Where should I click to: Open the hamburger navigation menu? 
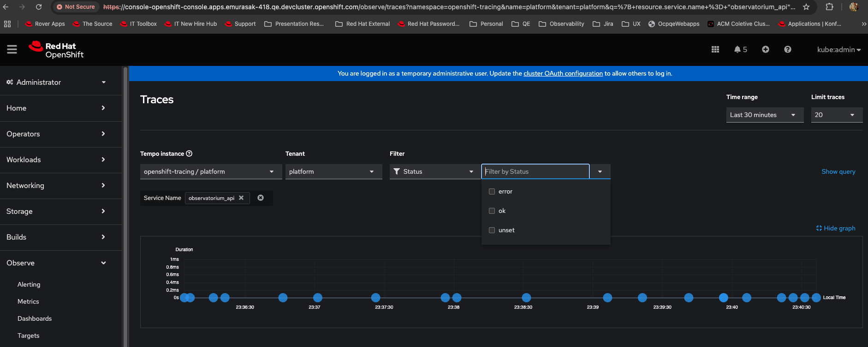12,49
